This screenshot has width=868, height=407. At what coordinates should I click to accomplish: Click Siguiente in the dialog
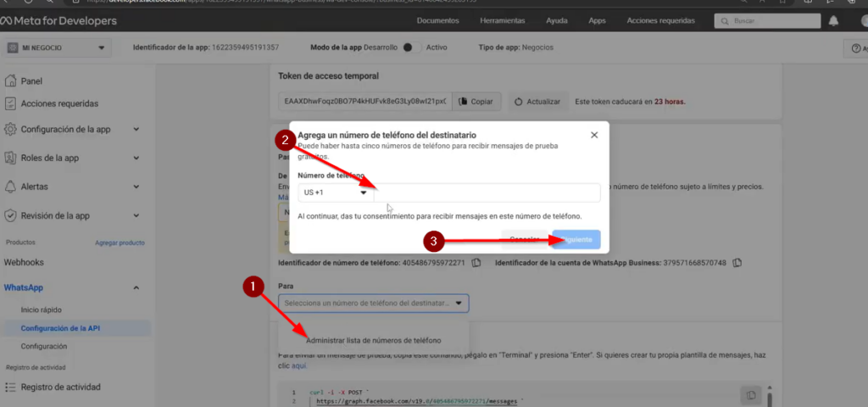pyautogui.click(x=576, y=240)
